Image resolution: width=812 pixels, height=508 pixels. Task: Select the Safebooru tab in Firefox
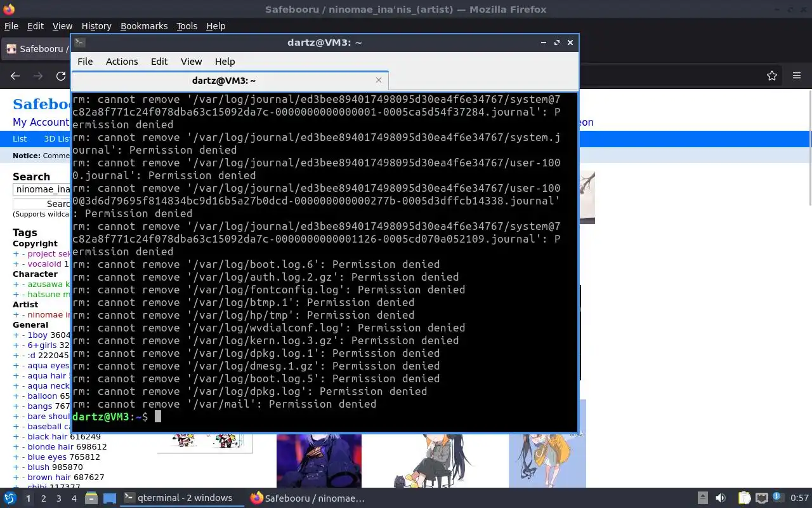click(37, 49)
